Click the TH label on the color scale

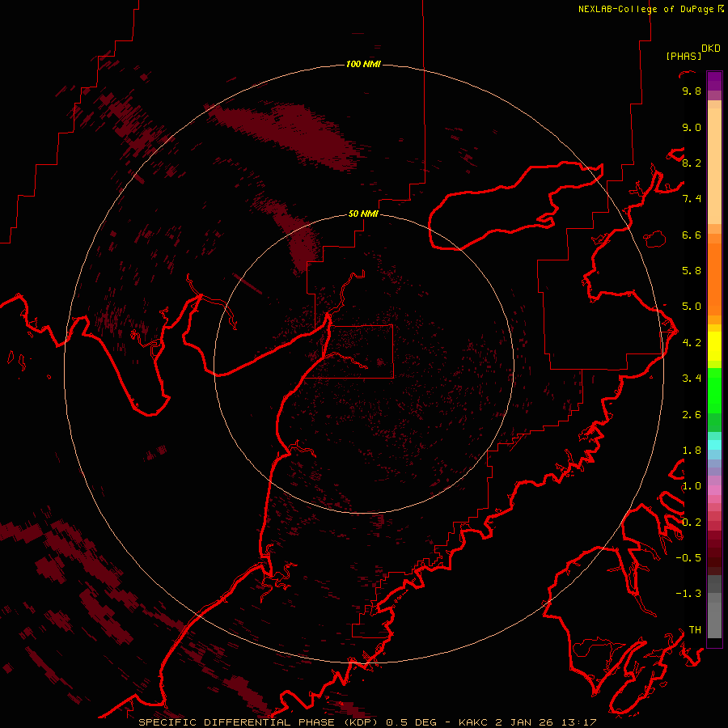pyautogui.click(x=695, y=630)
